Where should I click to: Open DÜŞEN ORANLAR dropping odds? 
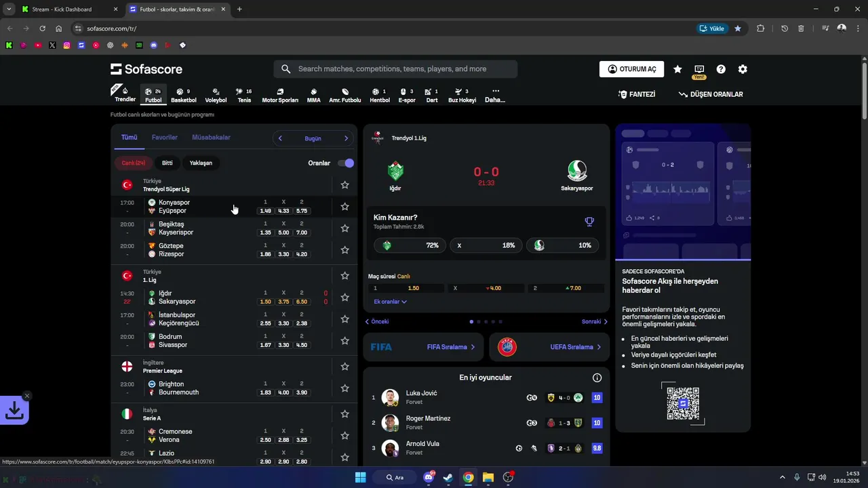[711, 94]
